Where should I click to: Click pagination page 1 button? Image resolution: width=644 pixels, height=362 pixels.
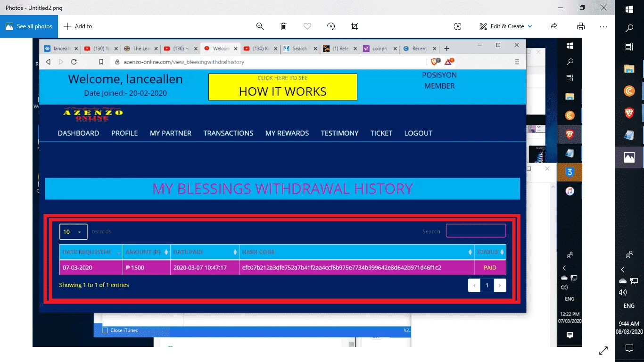point(487,285)
